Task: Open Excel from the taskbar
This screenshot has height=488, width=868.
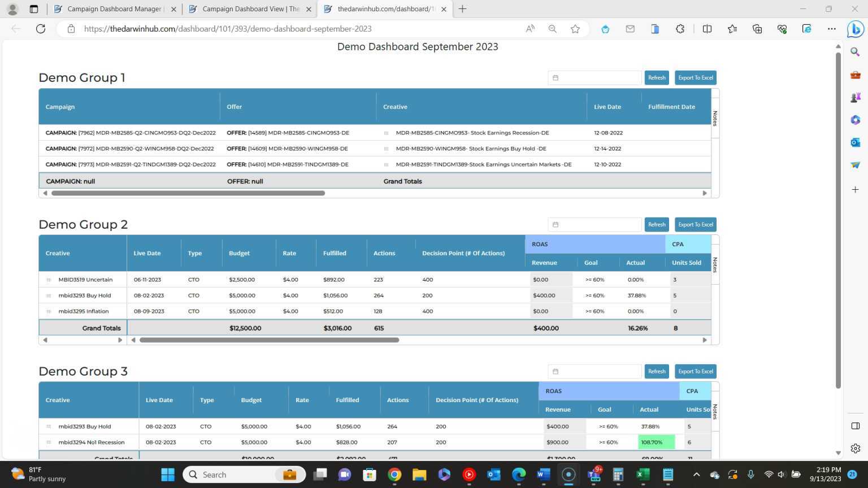Action: [x=643, y=474]
